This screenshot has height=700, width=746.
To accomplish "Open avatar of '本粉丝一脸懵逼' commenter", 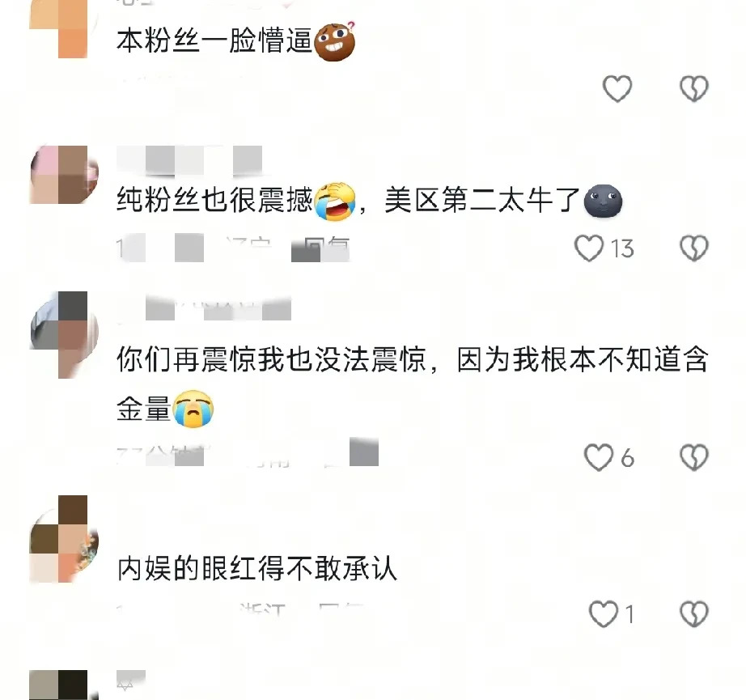I will (64, 28).
